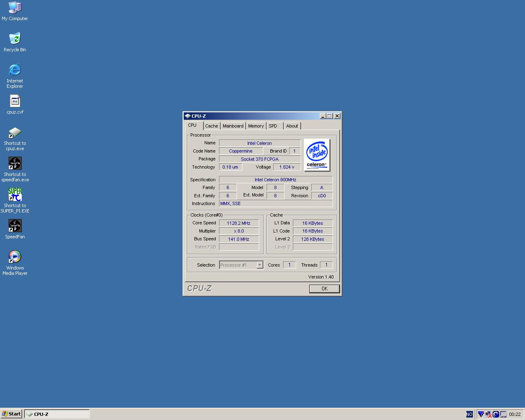Click the L1 Data value 16 KBytes
The image size is (525, 420).
coord(313,223)
